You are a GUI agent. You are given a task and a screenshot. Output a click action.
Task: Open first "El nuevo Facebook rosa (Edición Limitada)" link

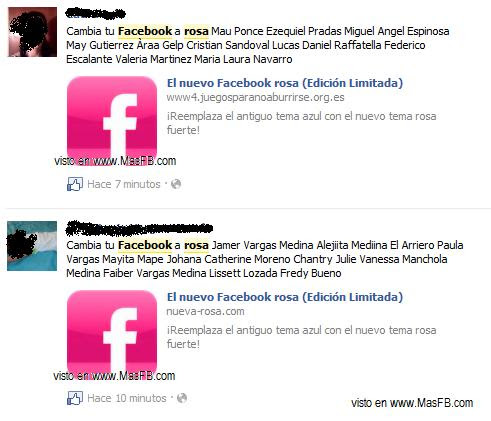point(285,83)
